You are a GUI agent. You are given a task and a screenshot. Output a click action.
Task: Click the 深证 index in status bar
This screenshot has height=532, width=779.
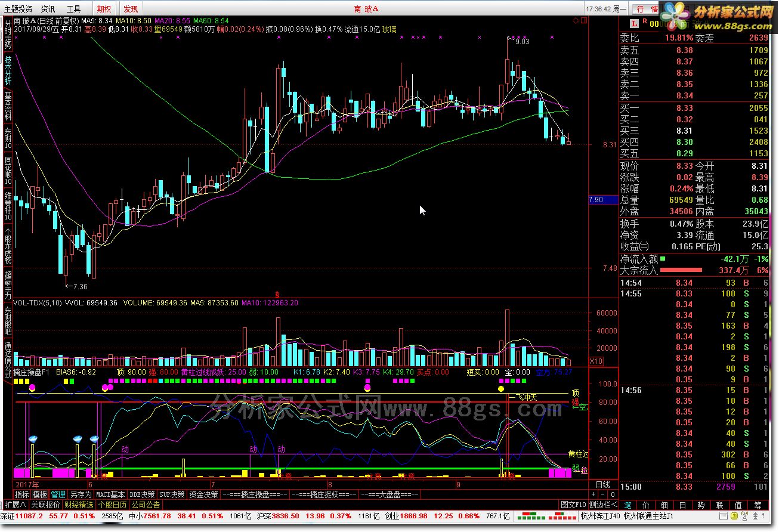click(62, 516)
